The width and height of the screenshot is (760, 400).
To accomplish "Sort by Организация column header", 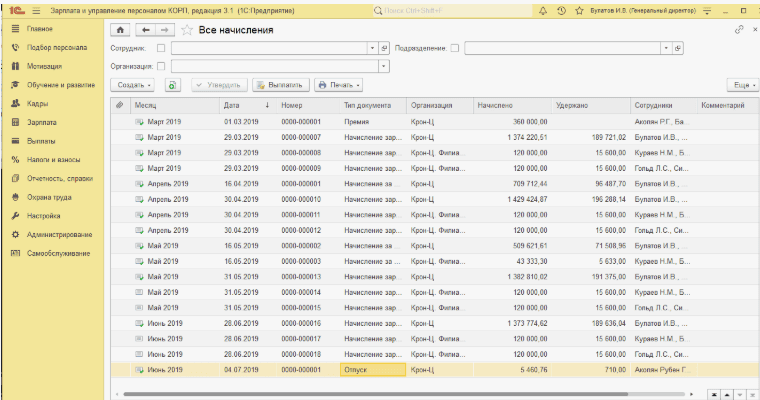I will click(x=440, y=105).
